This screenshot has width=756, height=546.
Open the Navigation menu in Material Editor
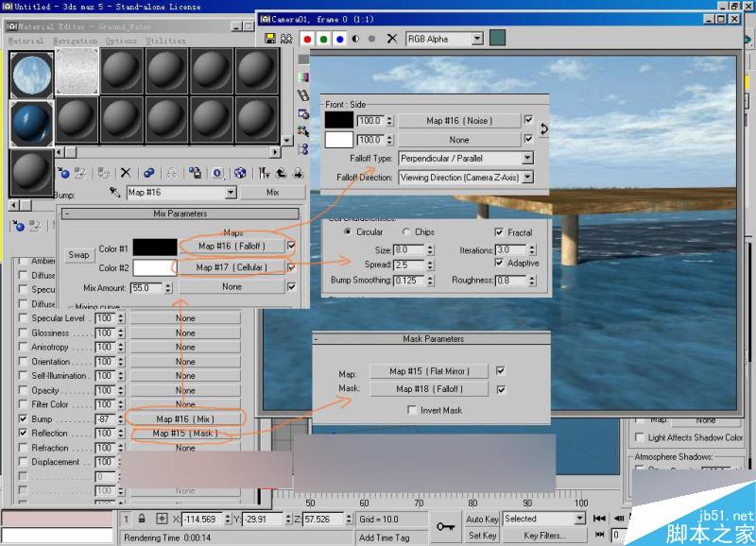point(75,41)
